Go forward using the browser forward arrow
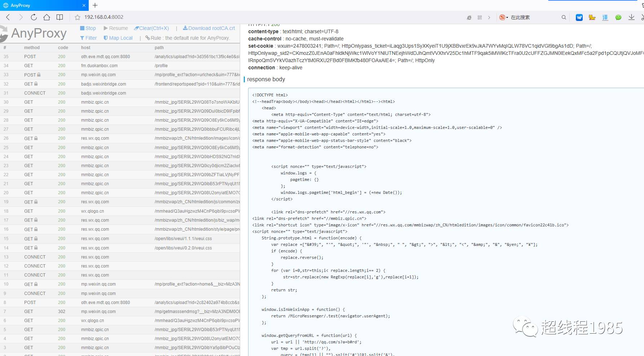Screen dimensions: 644x356 point(21,17)
